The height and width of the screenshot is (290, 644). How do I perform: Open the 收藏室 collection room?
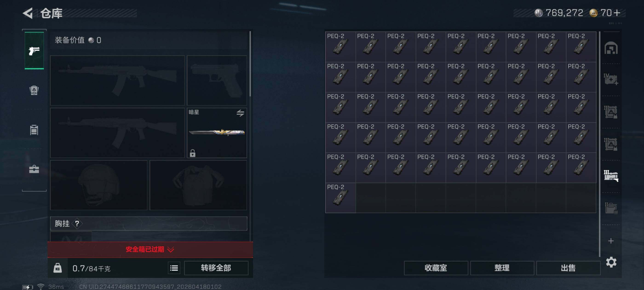tap(436, 268)
